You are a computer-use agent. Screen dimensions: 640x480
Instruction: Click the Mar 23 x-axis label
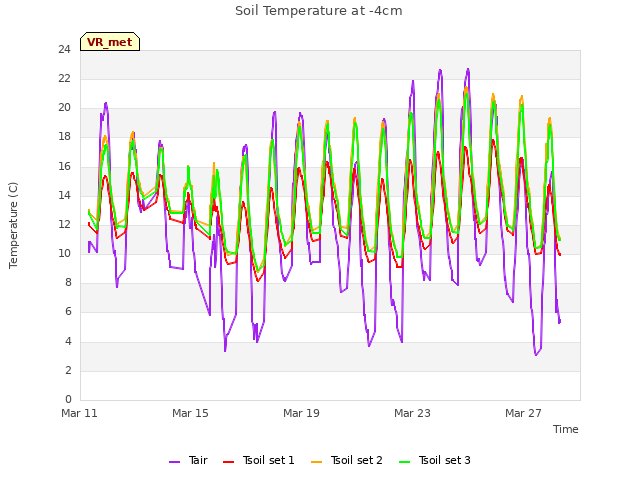click(412, 413)
